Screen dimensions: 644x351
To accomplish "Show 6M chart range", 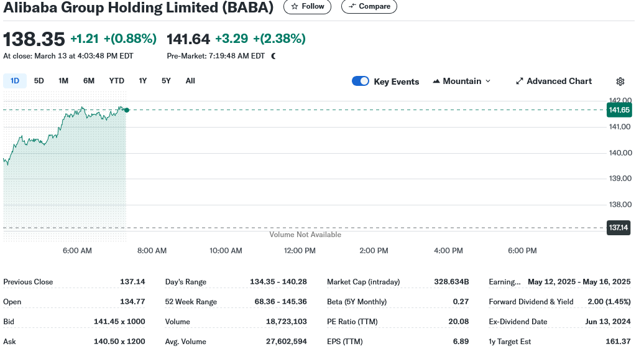I will pos(89,81).
